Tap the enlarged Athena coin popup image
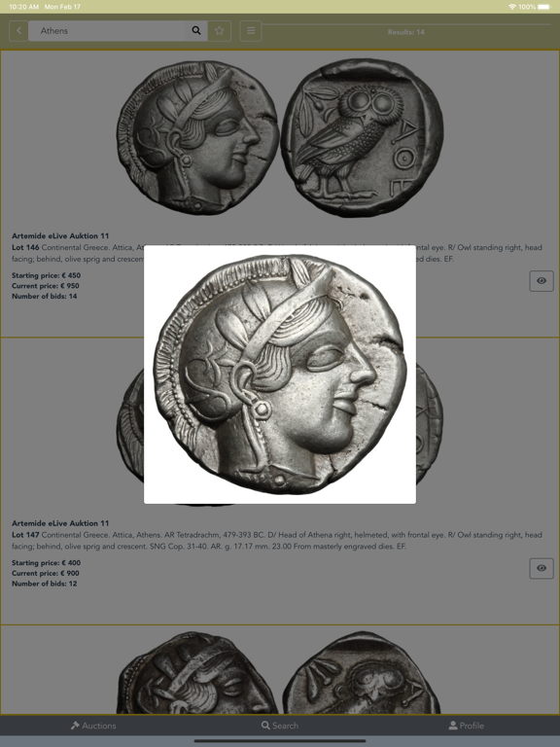Image resolution: width=560 pixels, height=747 pixels. pos(280,374)
